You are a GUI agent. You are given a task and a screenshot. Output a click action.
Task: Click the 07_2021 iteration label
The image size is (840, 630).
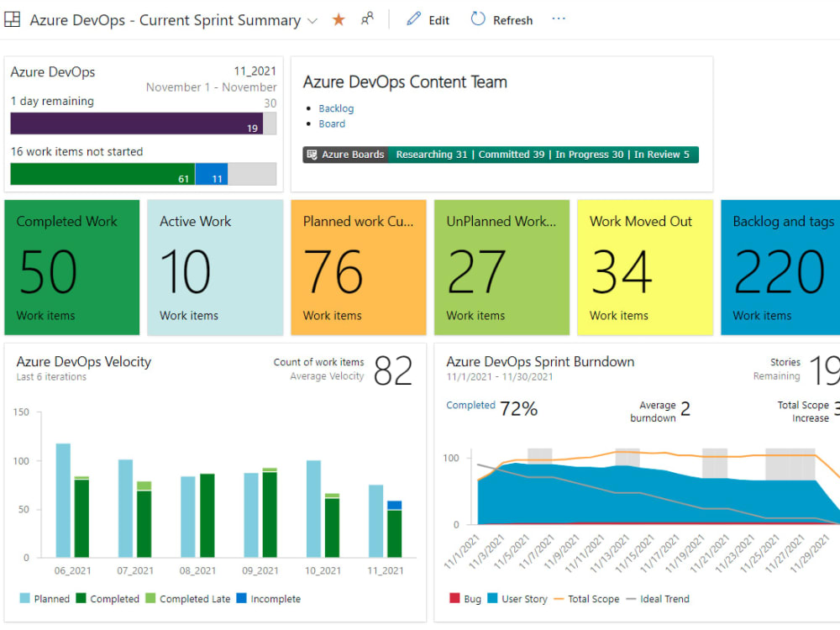point(135,570)
